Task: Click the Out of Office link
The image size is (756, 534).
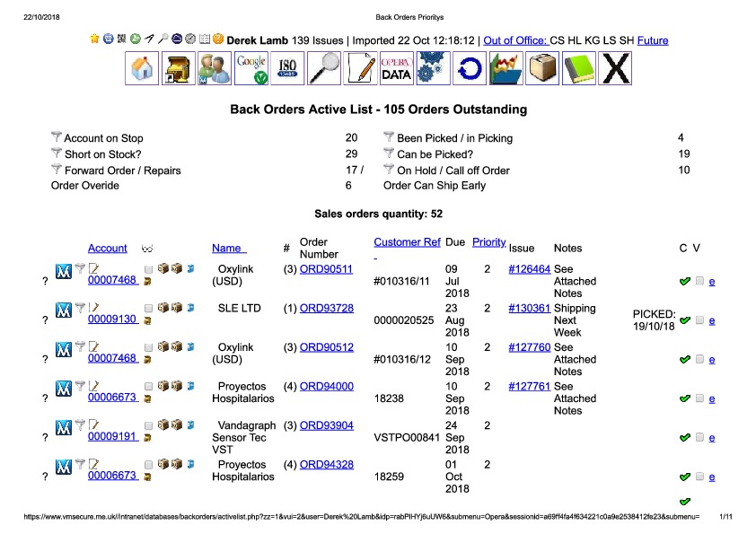Action: (x=515, y=40)
